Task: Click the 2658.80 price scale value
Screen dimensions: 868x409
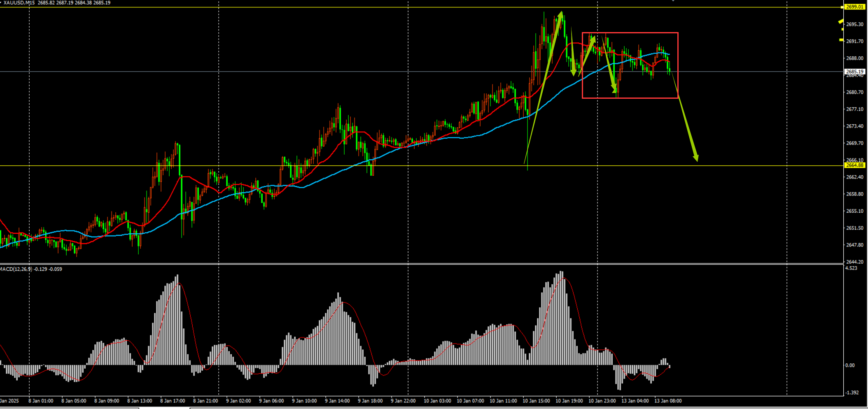Action: point(855,194)
